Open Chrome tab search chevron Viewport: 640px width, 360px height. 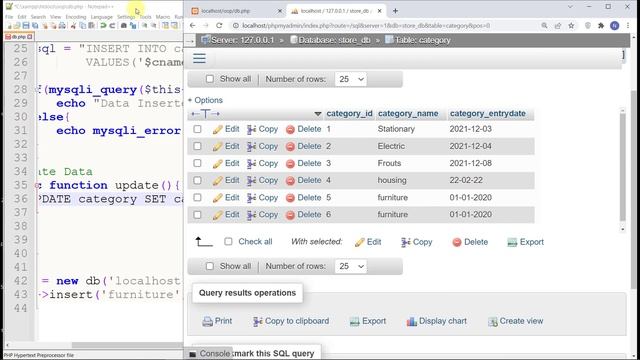pos(570,7)
